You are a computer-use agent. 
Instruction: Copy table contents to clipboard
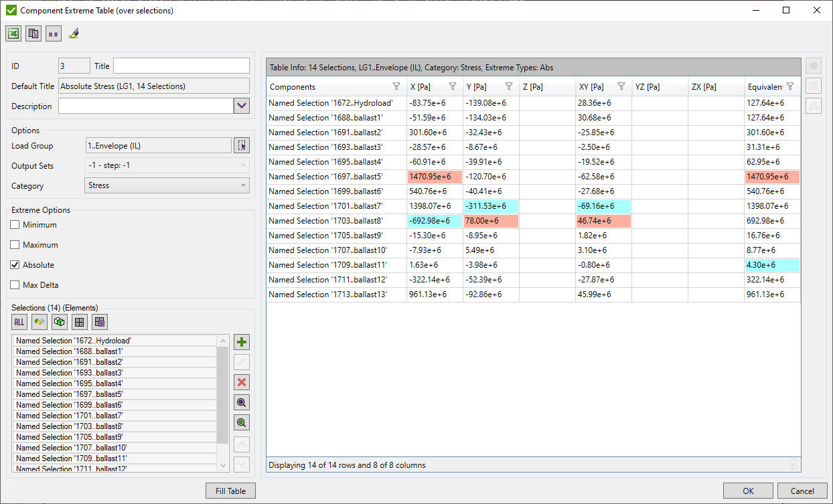[x=33, y=33]
